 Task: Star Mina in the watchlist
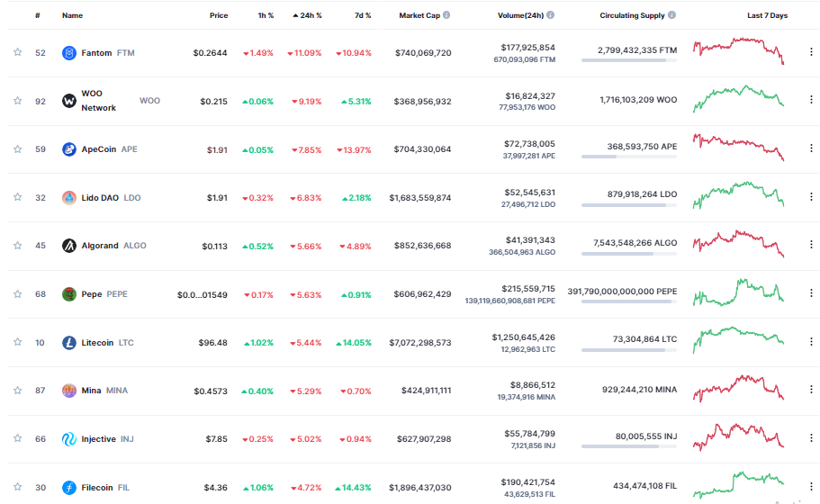click(18, 390)
